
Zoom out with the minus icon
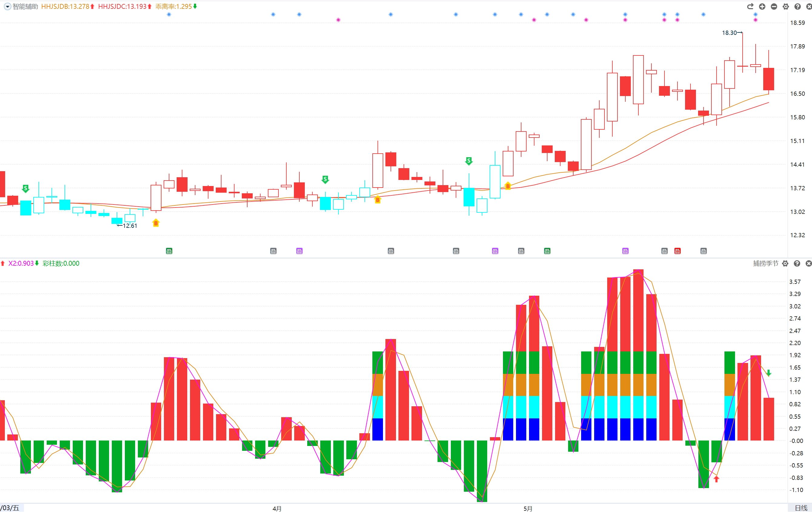[x=774, y=6]
